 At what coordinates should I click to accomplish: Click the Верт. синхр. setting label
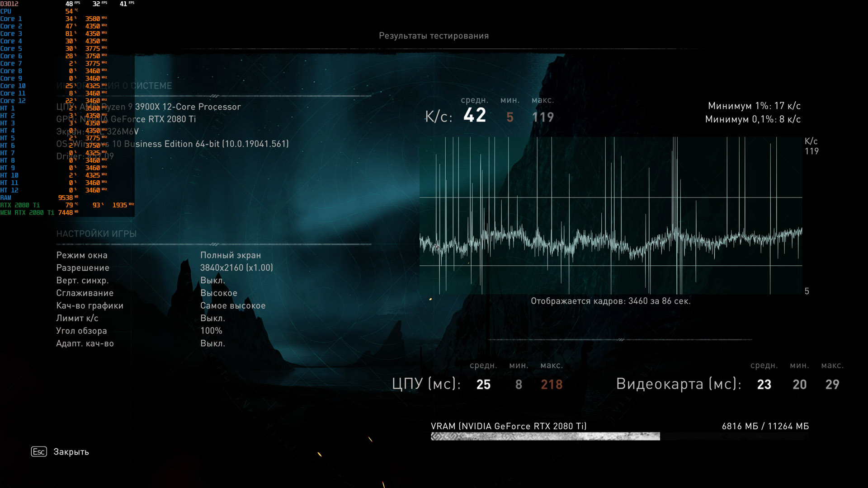pos(82,281)
